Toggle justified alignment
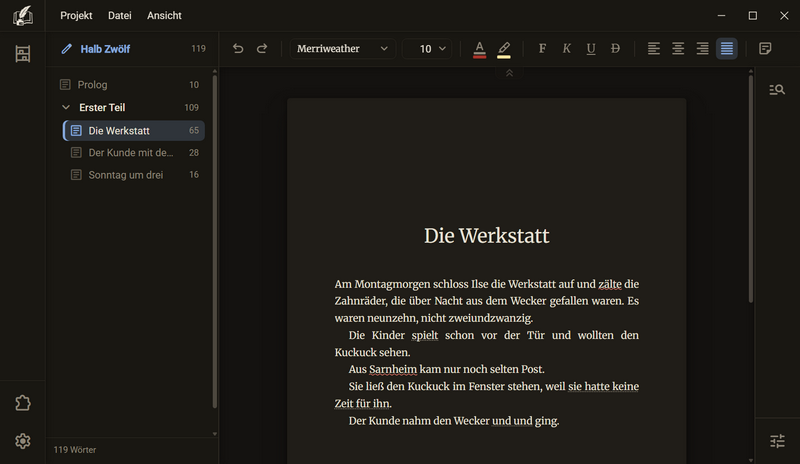Screen dimensions: 800x464 (x=727, y=48)
